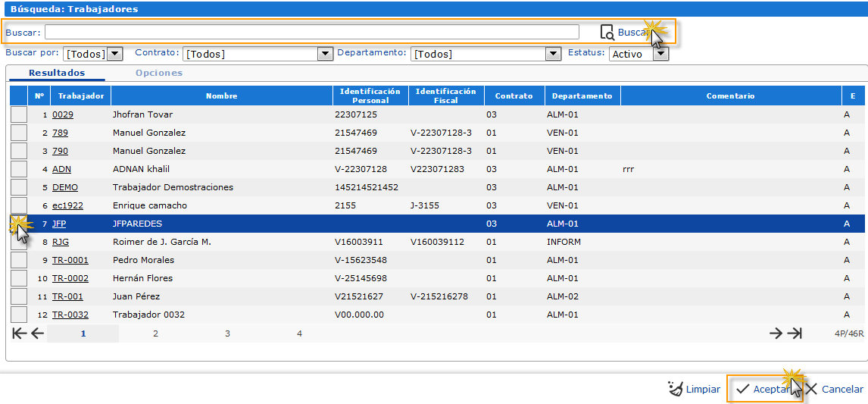Image resolution: width=868 pixels, height=404 pixels.
Task: Select the Resultados tab
Action: pyautogui.click(x=57, y=73)
